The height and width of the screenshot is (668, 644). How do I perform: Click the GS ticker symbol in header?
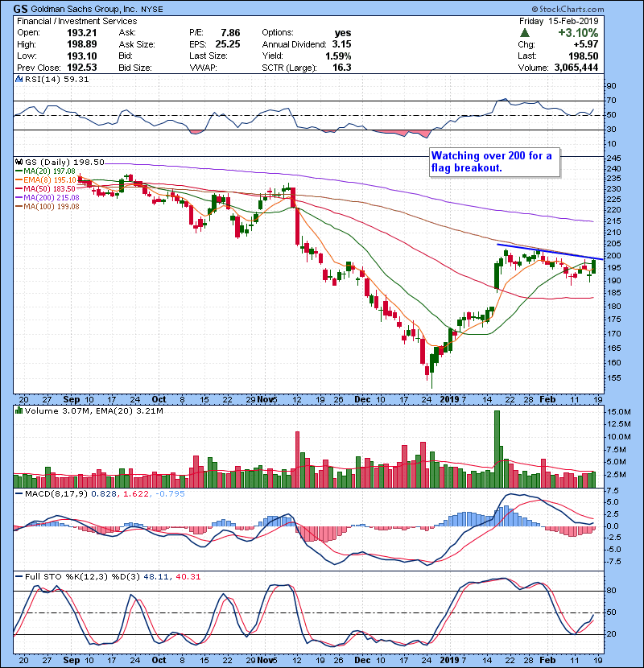(20, 9)
